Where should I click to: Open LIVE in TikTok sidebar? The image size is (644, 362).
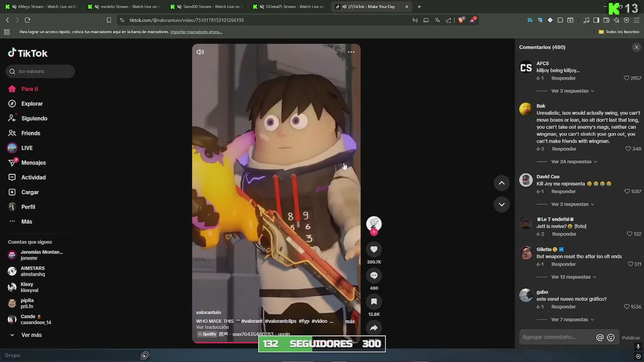click(x=27, y=148)
